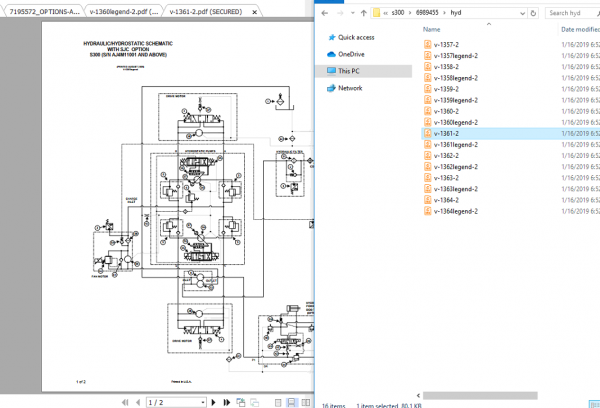Click Up one folder arrow
The image size is (600, 408).
(x=365, y=13)
